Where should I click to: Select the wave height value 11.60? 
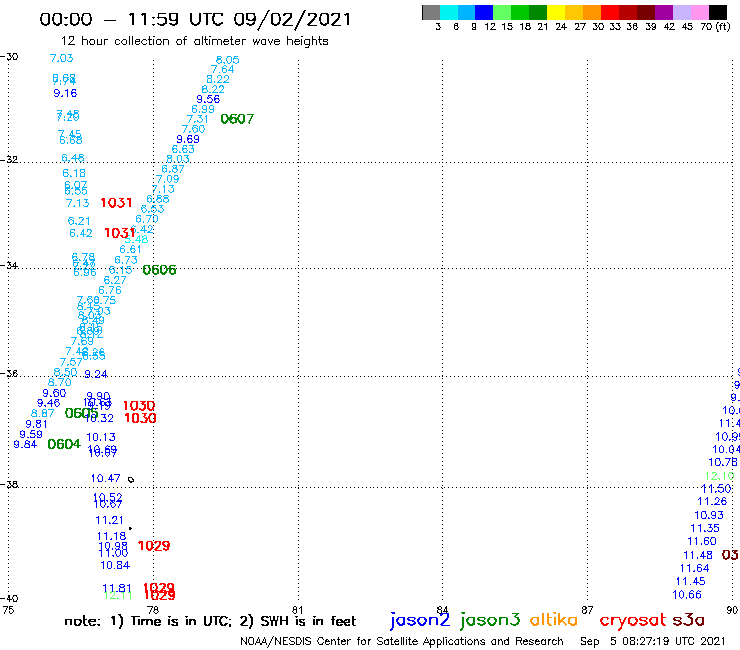702,541
